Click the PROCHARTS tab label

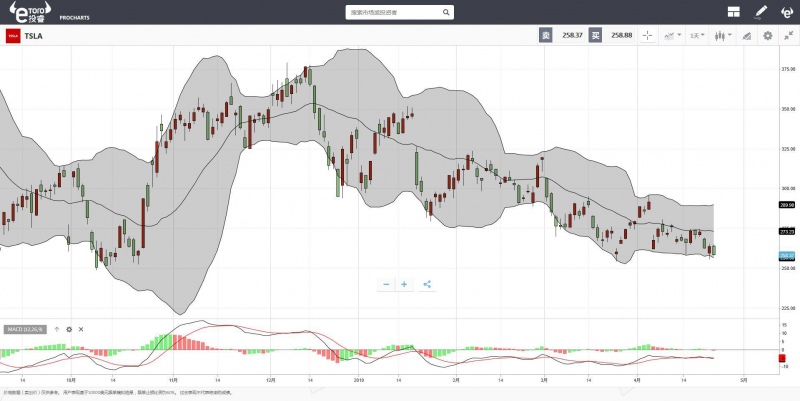tap(73, 18)
